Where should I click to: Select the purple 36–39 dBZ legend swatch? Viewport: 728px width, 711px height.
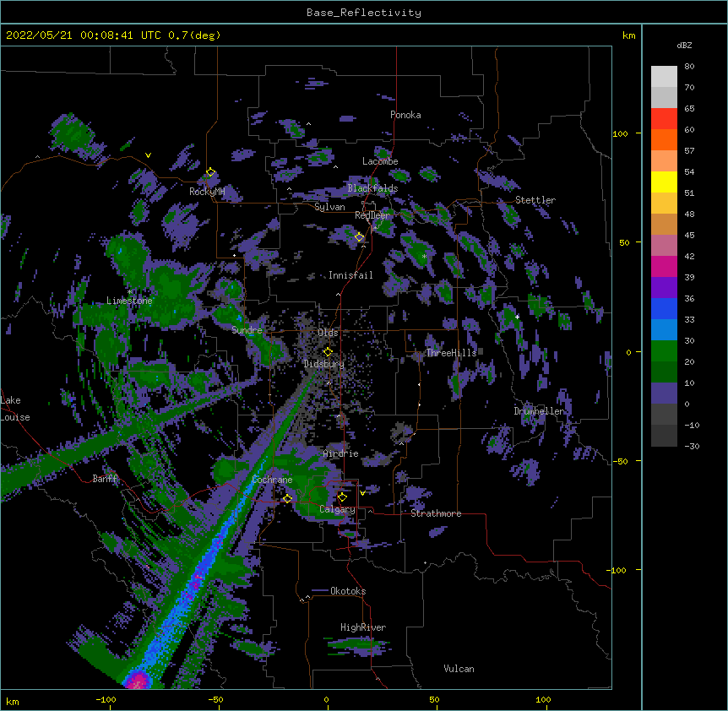pyautogui.click(x=664, y=288)
